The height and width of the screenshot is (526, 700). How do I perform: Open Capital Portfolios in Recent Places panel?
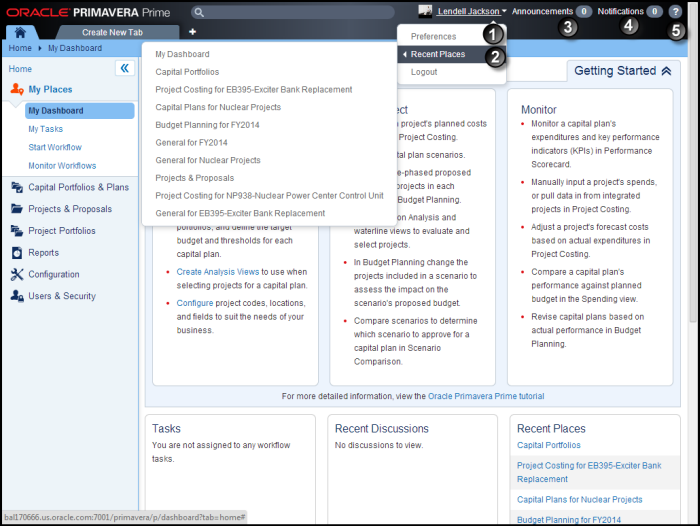[549, 445]
